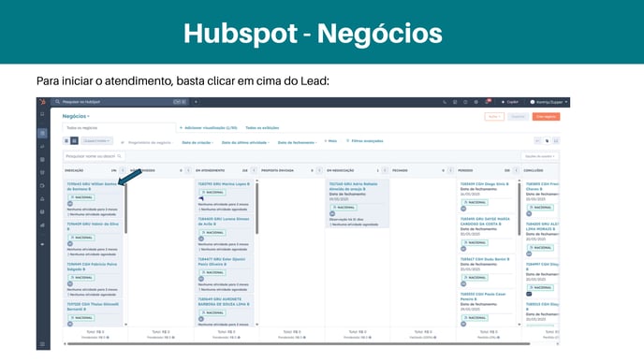Screen dimensions: 644x362
Task: Switch to list view icon
Action: [x=66, y=140]
